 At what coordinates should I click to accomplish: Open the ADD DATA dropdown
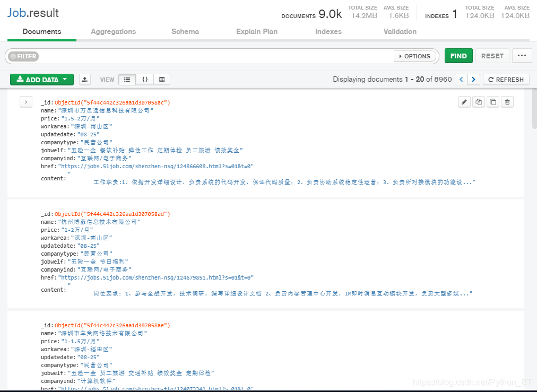tap(42, 80)
